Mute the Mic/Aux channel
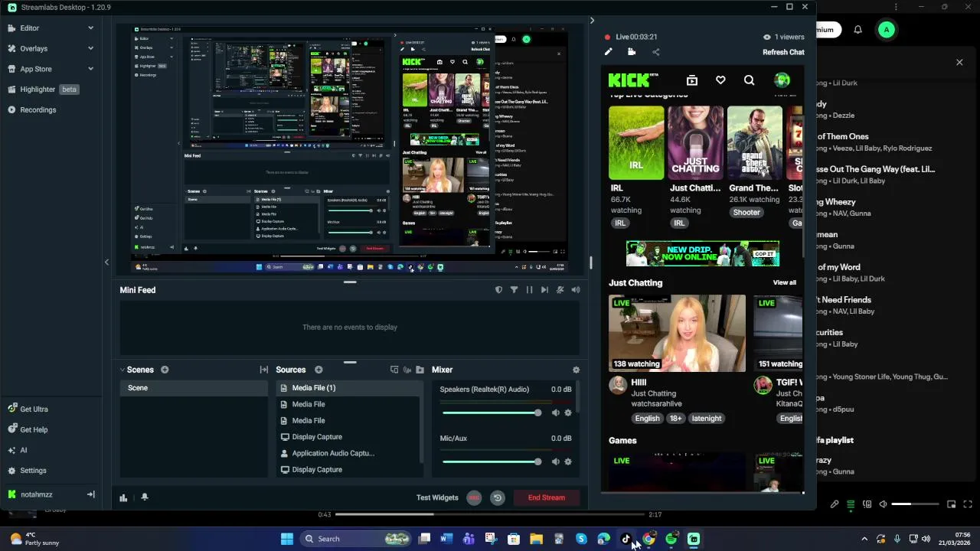Screen dimensions: 980x551 (556, 462)
